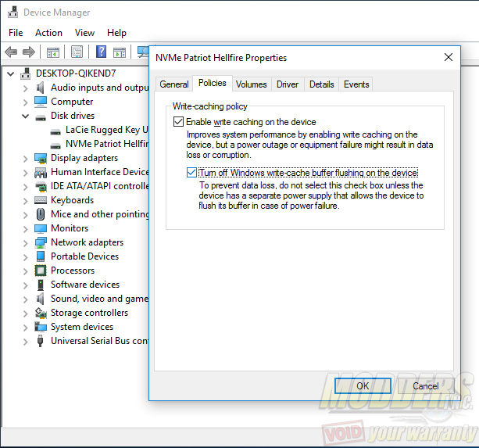Click the OK button
Viewport: 479px width, 448px height.
[x=363, y=386]
